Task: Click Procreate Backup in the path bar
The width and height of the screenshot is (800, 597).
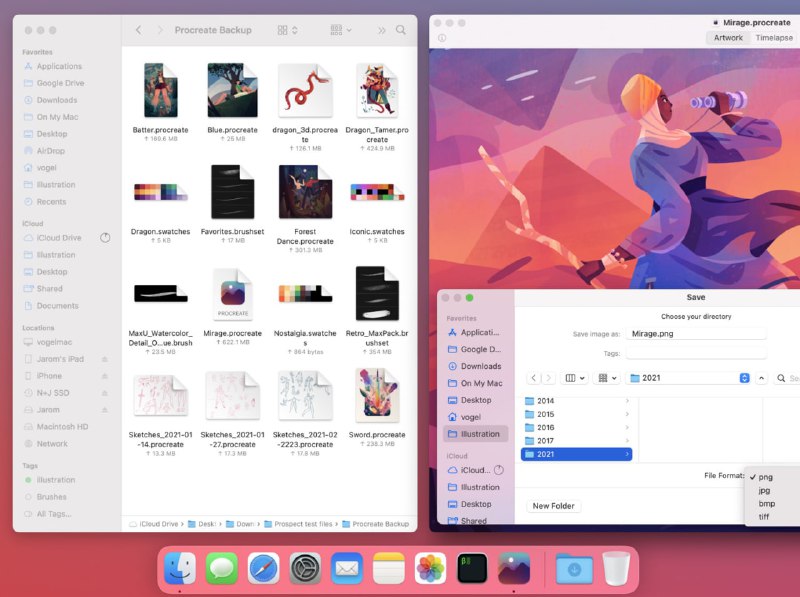Action: pyautogui.click(x=378, y=521)
